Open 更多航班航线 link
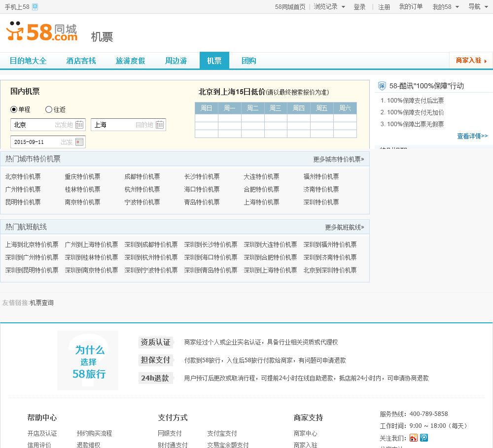Viewport: 493px width, 448px height. (x=345, y=227)
